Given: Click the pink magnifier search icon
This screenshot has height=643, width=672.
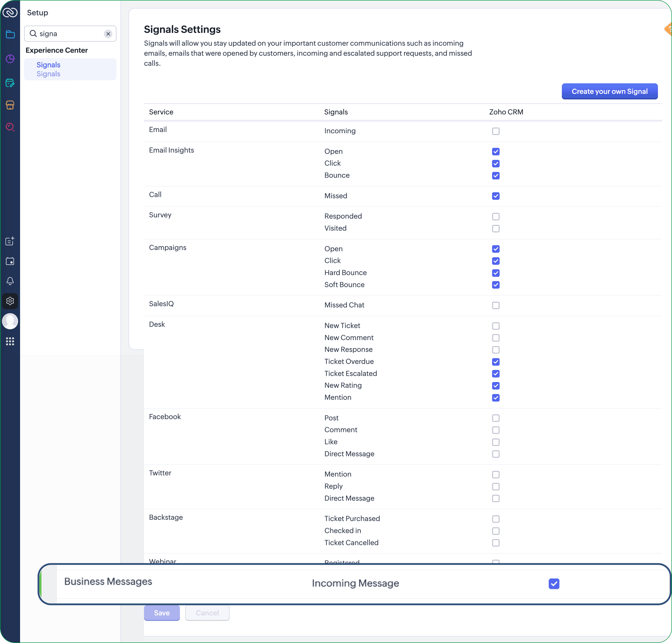Looking at the screenshot, I should (10, 127).
